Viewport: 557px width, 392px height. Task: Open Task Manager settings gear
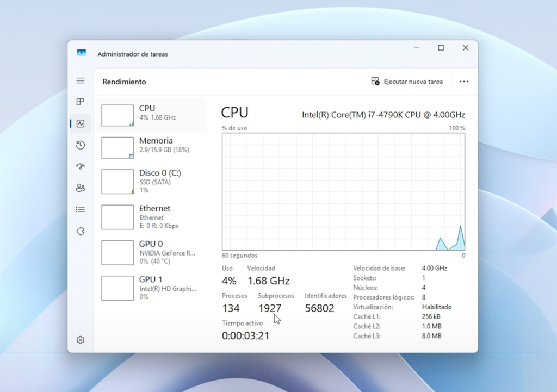pyautogui.click(x=81, y=340)
